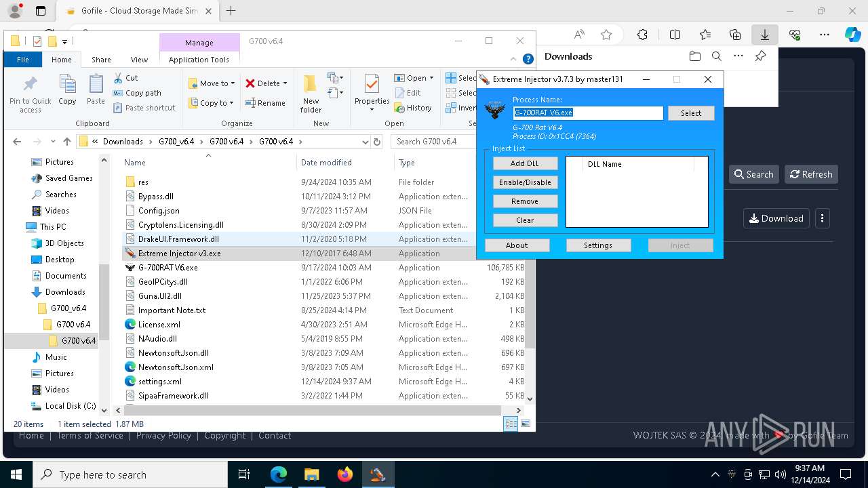Select Important Note.txt in the file list

click(x=172, y=310)
